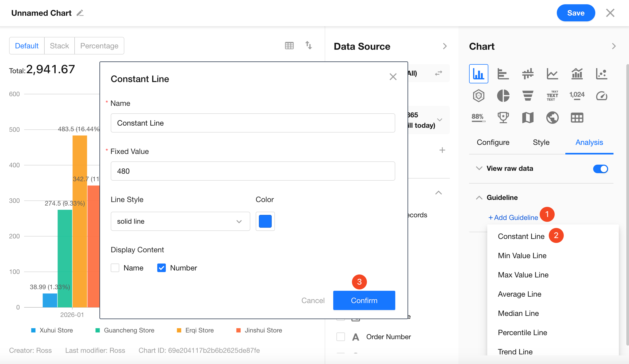Click the table view icon above chart

pyautogui.click(x=289, y=46)
